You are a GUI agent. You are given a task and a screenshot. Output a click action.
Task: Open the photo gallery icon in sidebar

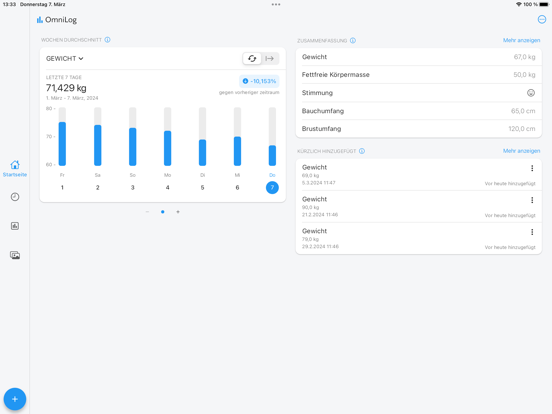pos(15,255)
